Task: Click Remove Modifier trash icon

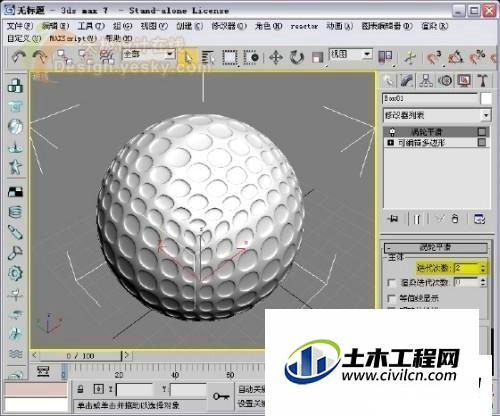Action: click(x=455, y=219)
